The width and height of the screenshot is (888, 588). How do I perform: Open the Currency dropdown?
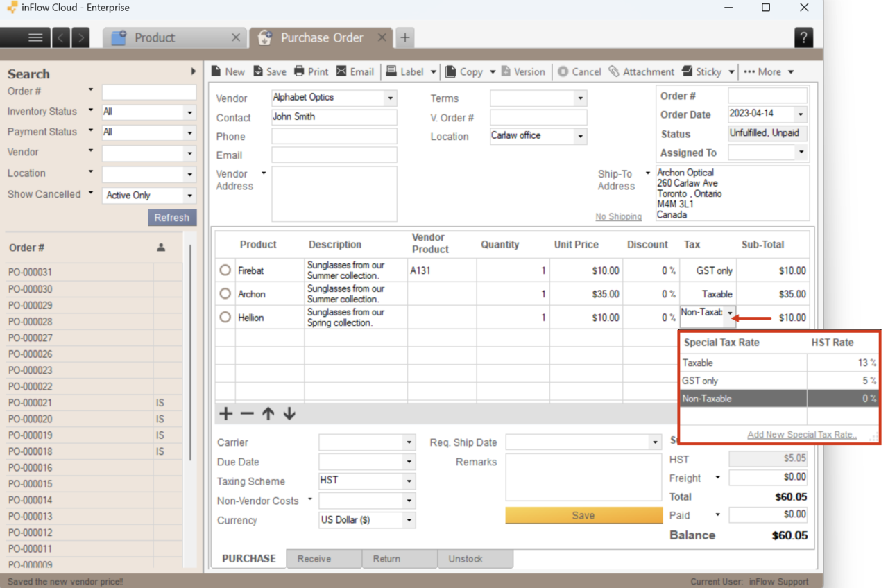click(x=409, y=520)
